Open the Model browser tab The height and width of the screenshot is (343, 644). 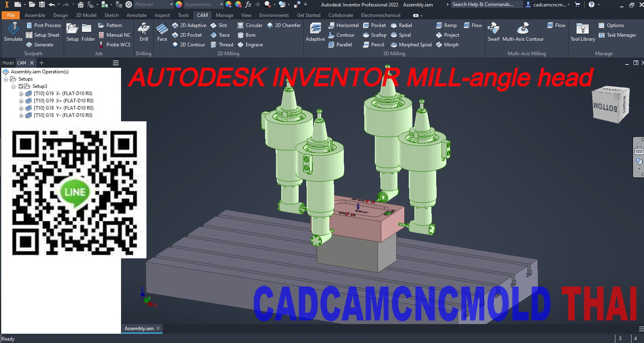(x=8, y=63)
